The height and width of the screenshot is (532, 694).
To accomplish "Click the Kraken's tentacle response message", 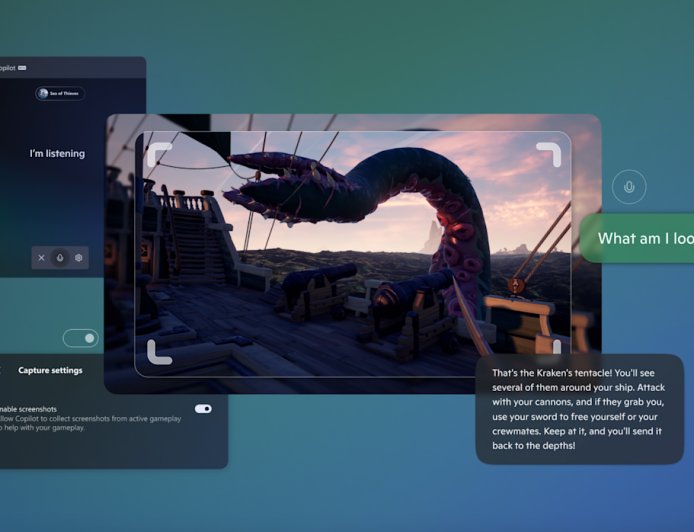I will point(580,409).
